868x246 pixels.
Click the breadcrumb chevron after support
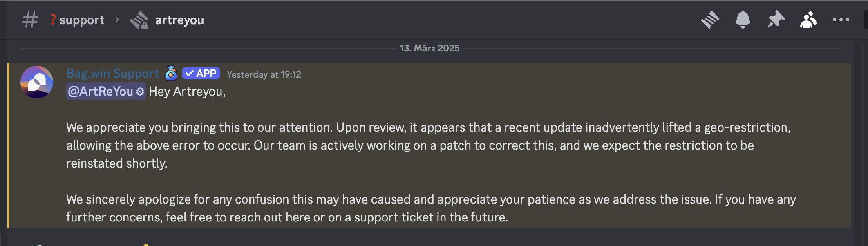[117, 20]
